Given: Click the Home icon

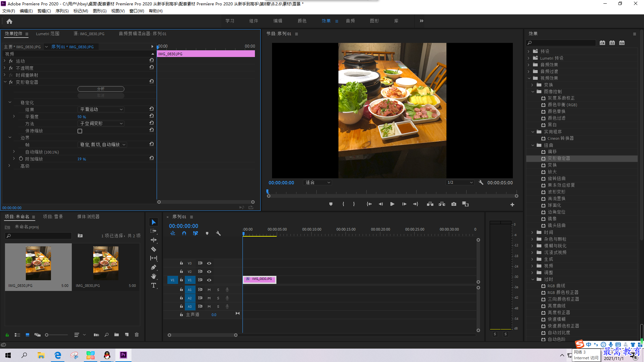Looking at the screenshot, I should [9, 21].
